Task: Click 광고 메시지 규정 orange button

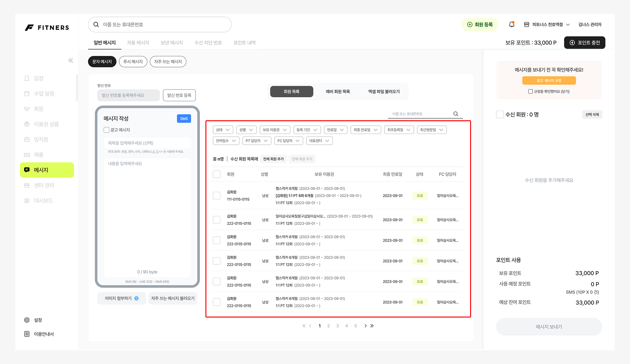Action: click(549, 80)
